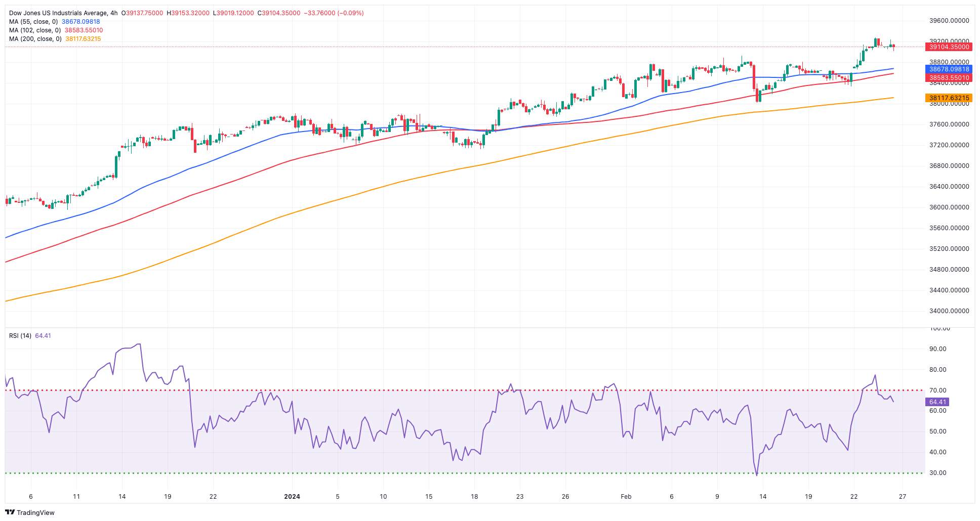The height and width of the screenshot is (521, 980).
Task: Click the 6 date label at axis start
Action: (x=31, y=497)
